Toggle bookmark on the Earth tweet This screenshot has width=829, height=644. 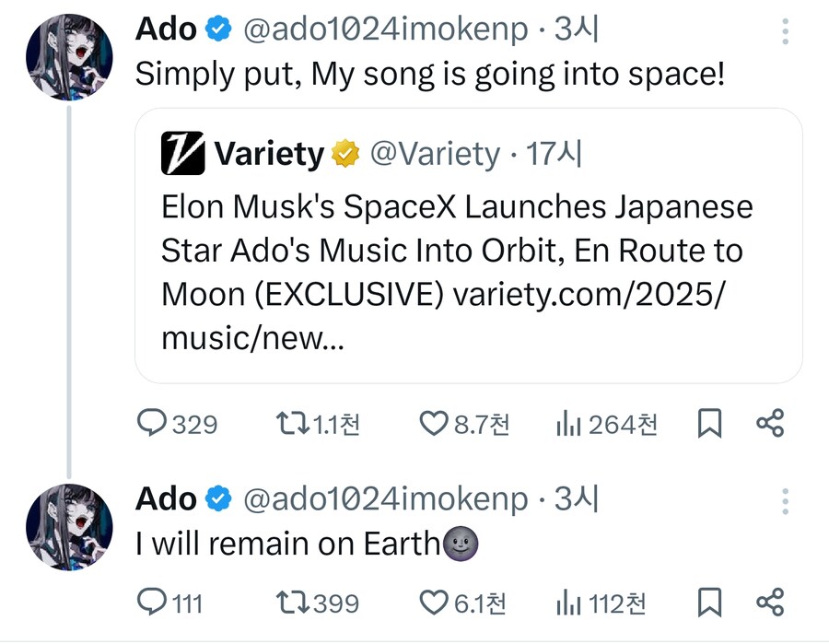click(x=706, y=603)
